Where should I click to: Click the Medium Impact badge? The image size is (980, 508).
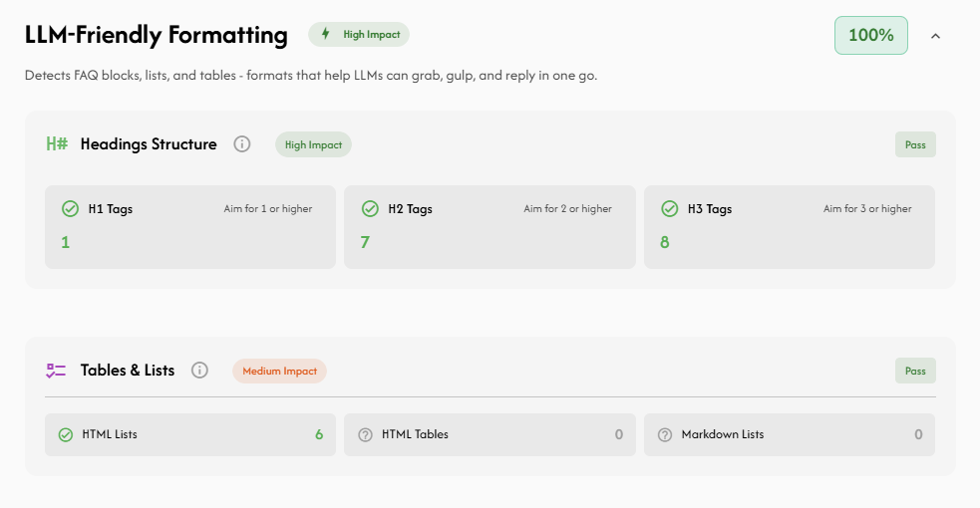pos(279,371)
